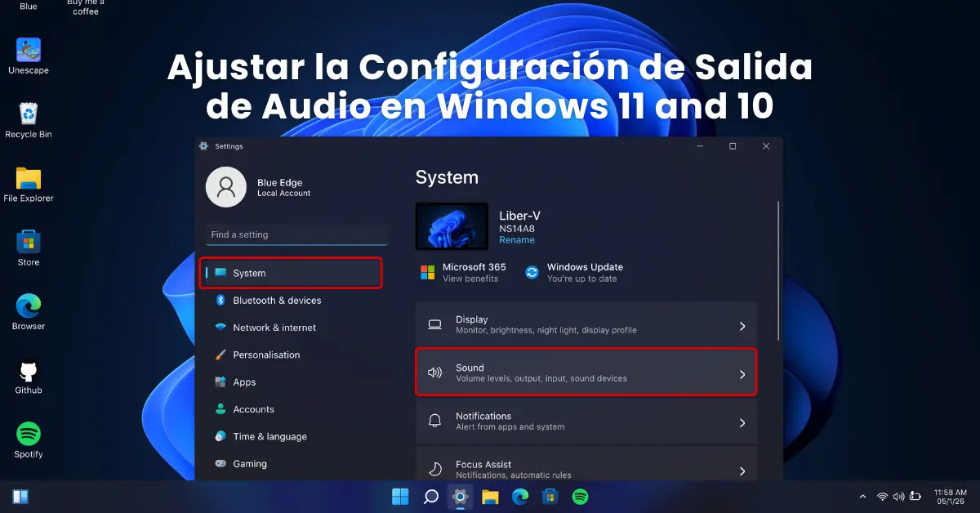Expand the Sound row chevron
Screen dimensions: 980x513
(x=742, y=374)
